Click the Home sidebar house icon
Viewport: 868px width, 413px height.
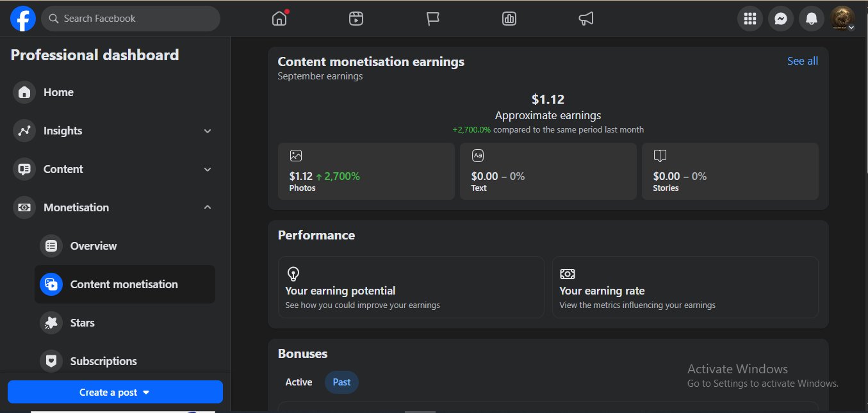coord(24,92)
